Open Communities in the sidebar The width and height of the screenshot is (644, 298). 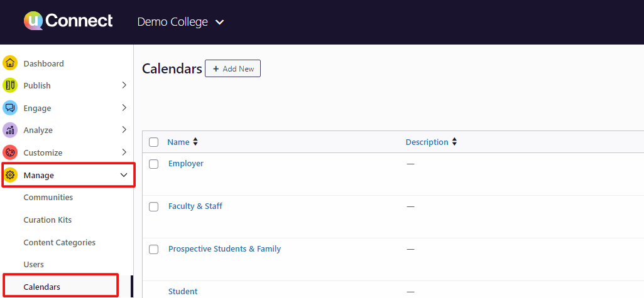tap(48, 198)
